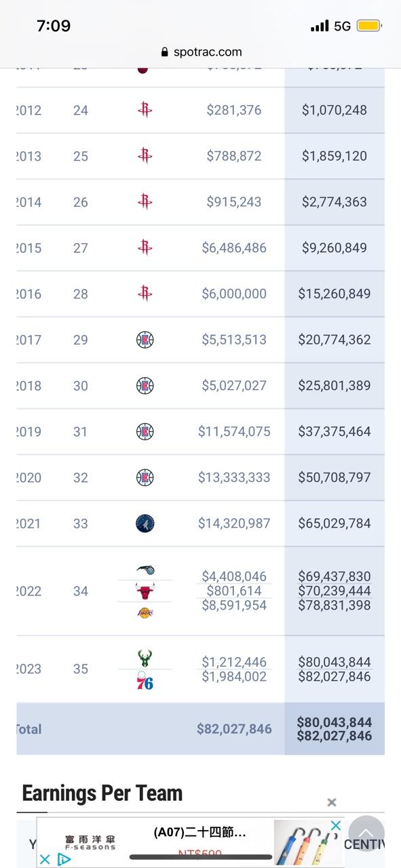Screen dimensions: 401x868
Task: Tap the Earnings Per Team heading
Action: point(102,793)
